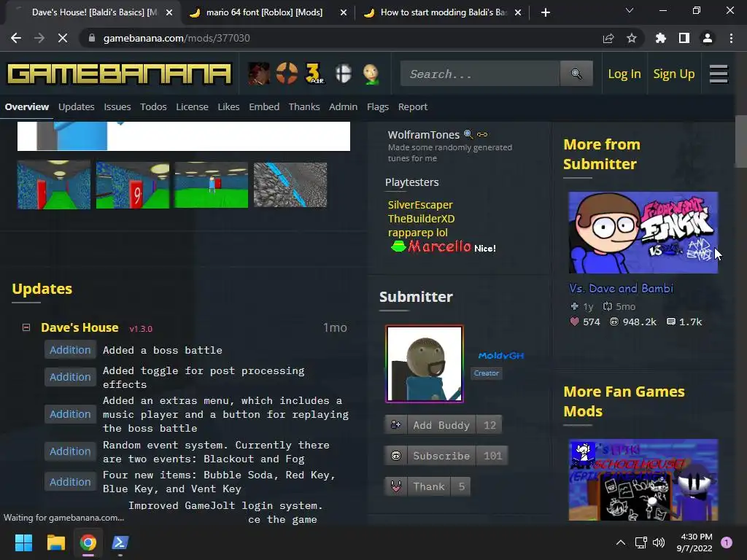Viewport: 747px width, 560px height.
Task: Open the Chrome three-dot menu
Action: point(731,38)
